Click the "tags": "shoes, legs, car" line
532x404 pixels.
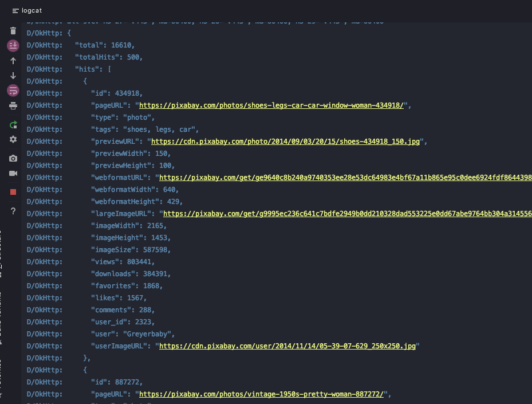pyautogui.click(x=144, y=130)
